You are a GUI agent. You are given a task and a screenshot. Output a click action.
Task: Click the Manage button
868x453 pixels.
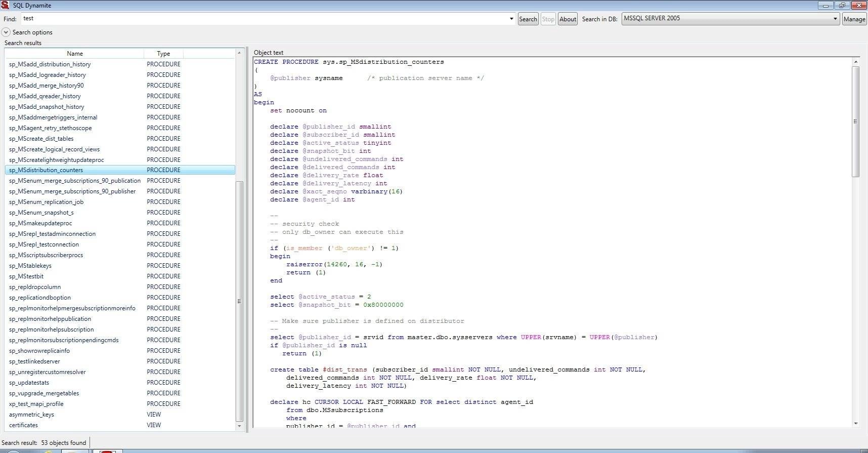coord(854,19)
